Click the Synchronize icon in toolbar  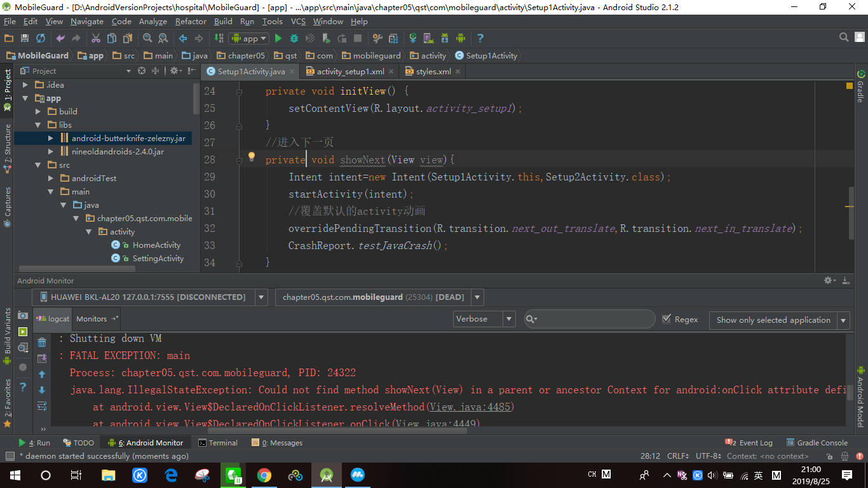click(x=41, y=38)
